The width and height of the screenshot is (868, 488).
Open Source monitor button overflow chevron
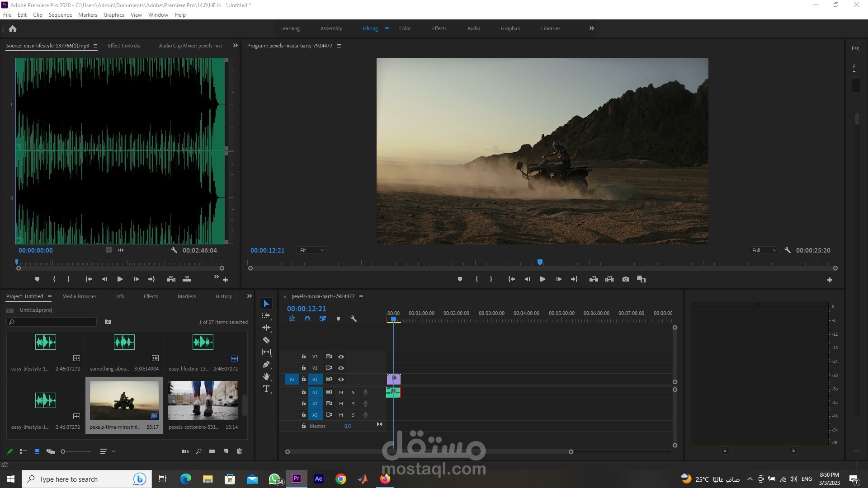coord(216,277)
